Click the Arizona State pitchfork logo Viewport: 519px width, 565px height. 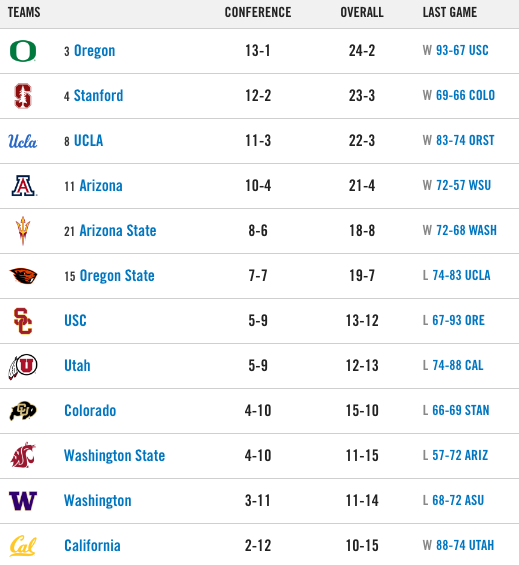coord(23,231)
